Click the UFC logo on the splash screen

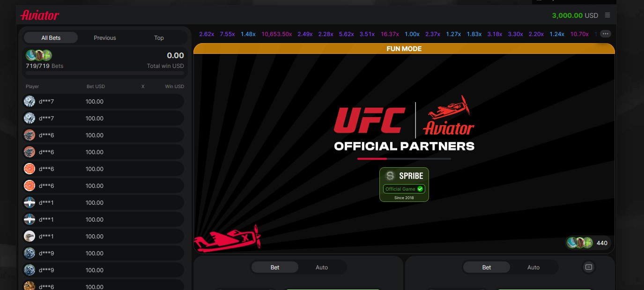370,120
